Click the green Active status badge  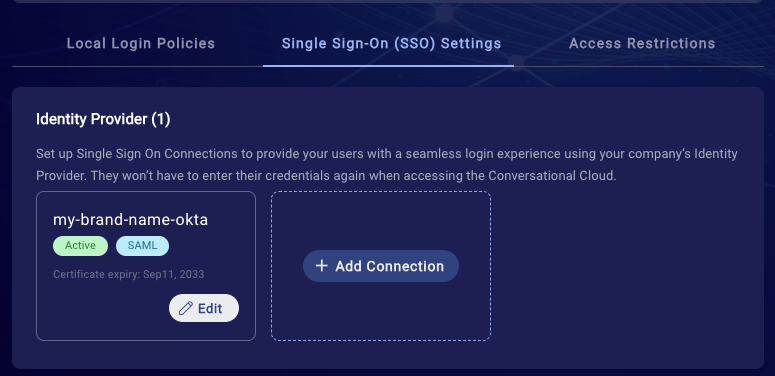(81, 246)
